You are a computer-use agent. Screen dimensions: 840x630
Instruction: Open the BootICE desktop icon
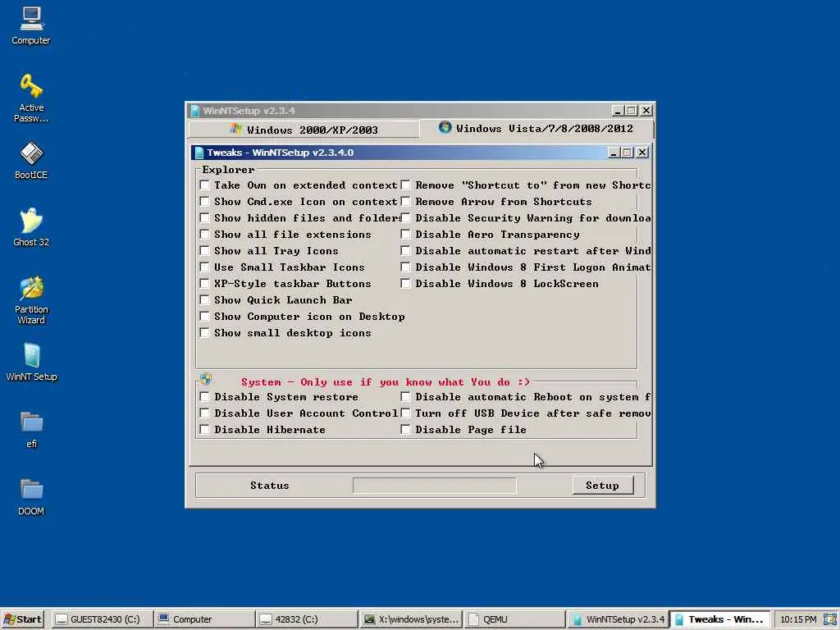pyautogui.click(x=31, y=160)
